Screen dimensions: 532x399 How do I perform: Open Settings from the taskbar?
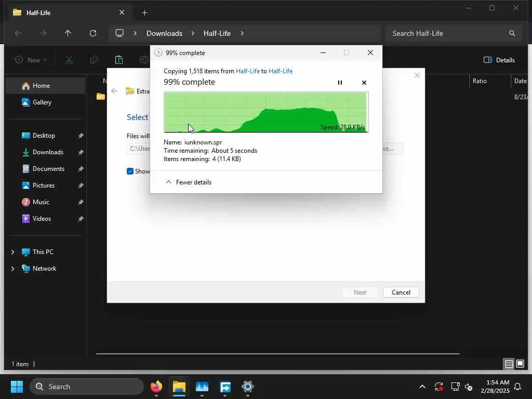point(248,387)
